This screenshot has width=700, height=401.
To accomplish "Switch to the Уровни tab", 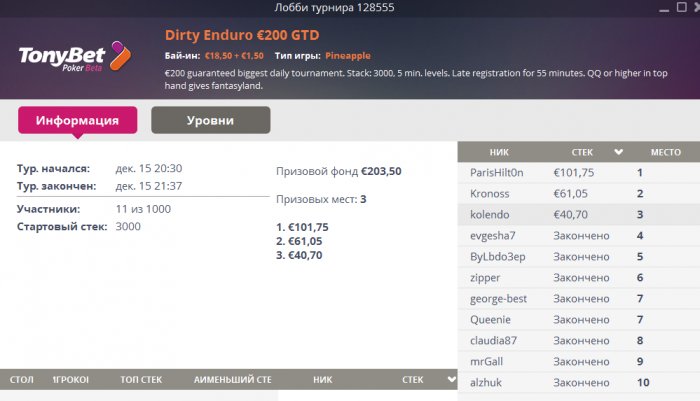I will (x=211, y=120).
